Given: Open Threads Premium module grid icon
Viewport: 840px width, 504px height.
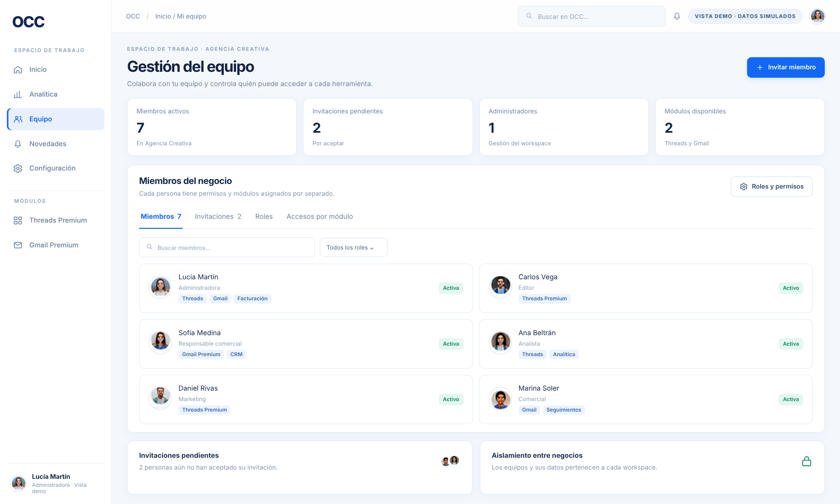Looking at the screenshot, I should click(x=18, y=220).
